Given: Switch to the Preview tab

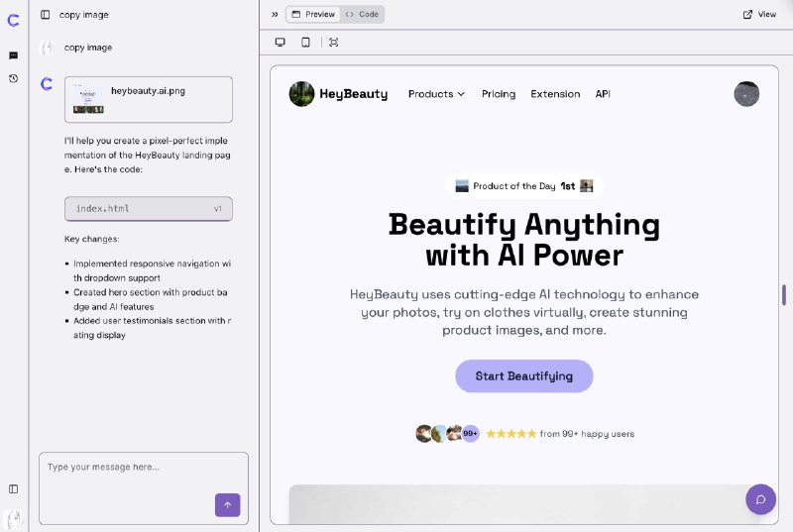Looking at the screenshot, I should point(313,14).
